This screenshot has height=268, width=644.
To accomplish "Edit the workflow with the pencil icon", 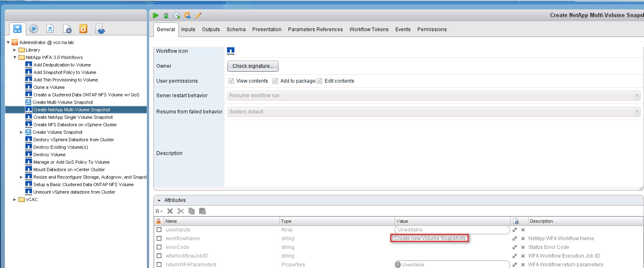I will pos(198,15).
